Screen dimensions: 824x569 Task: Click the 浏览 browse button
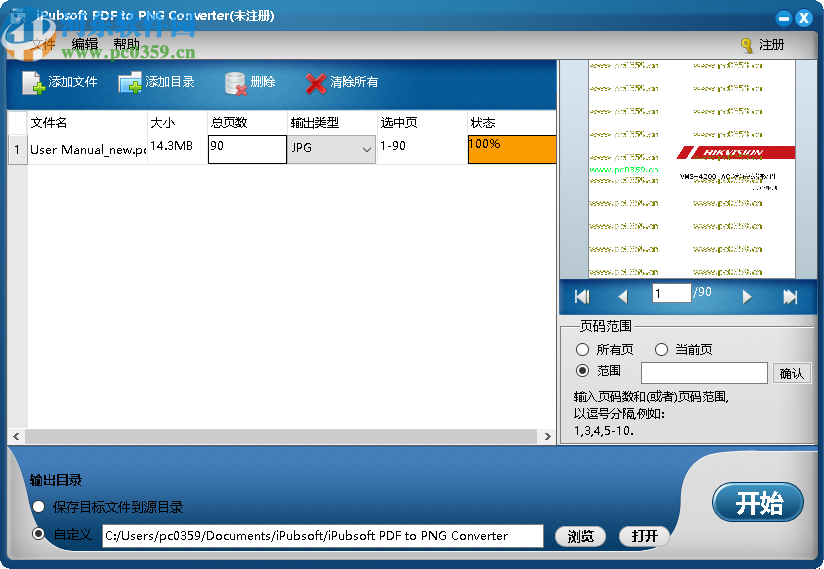(580, 536)
